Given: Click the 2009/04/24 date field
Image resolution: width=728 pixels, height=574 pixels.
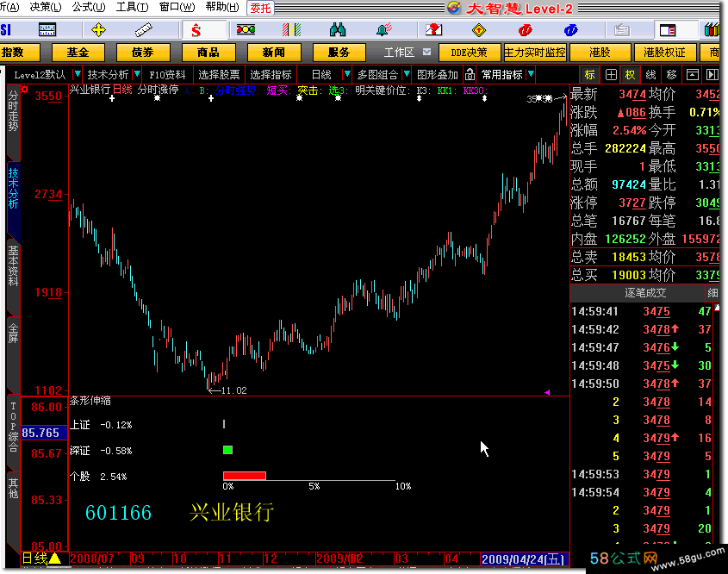Looking at the screenshot, I should click(x=524, y=559).
